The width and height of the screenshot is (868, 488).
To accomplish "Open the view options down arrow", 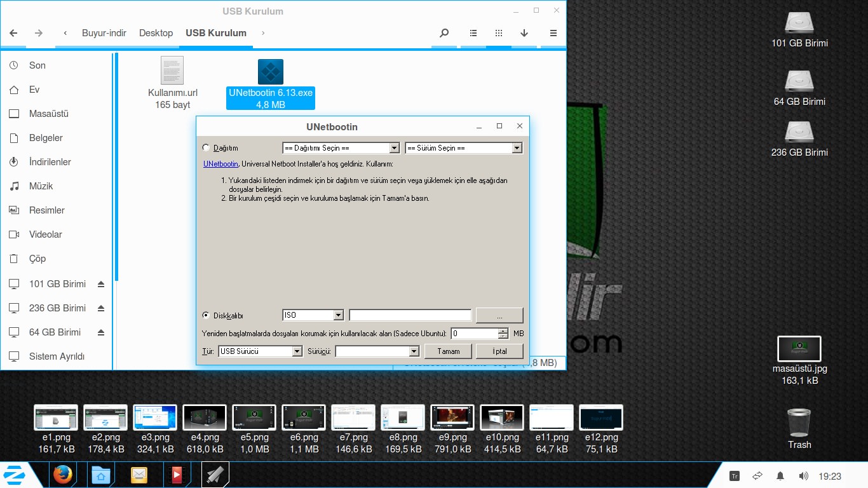I will [524, 33].
